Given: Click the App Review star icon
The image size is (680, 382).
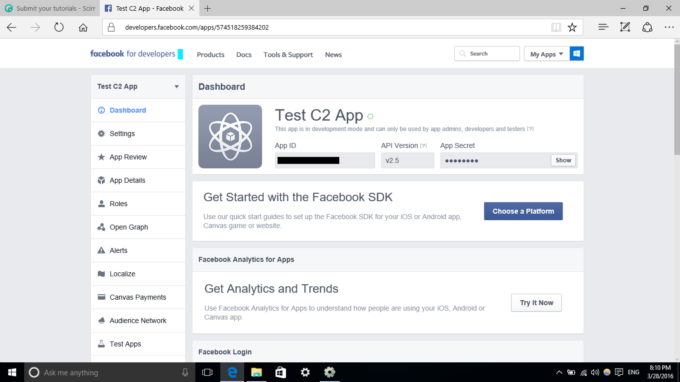Looking at the screenshot, I should click(x=101, y=157).
